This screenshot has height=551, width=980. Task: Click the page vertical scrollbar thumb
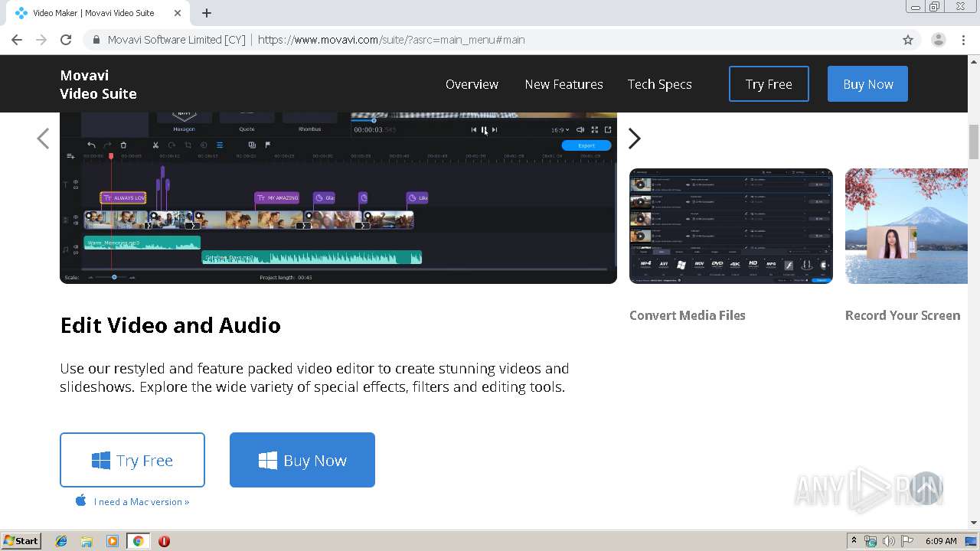point(974,142)
